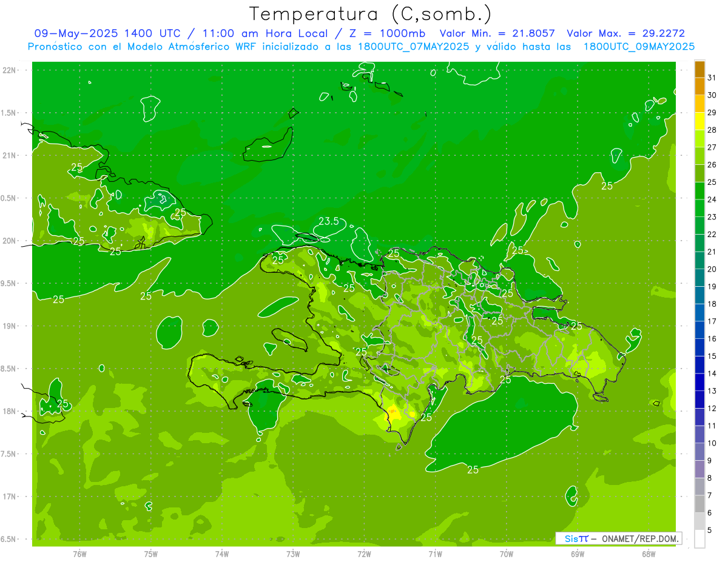The height and width of the screenshot is (562, 728).
Task: Click the legend swatch between 19 and 20
Action: 699,278
